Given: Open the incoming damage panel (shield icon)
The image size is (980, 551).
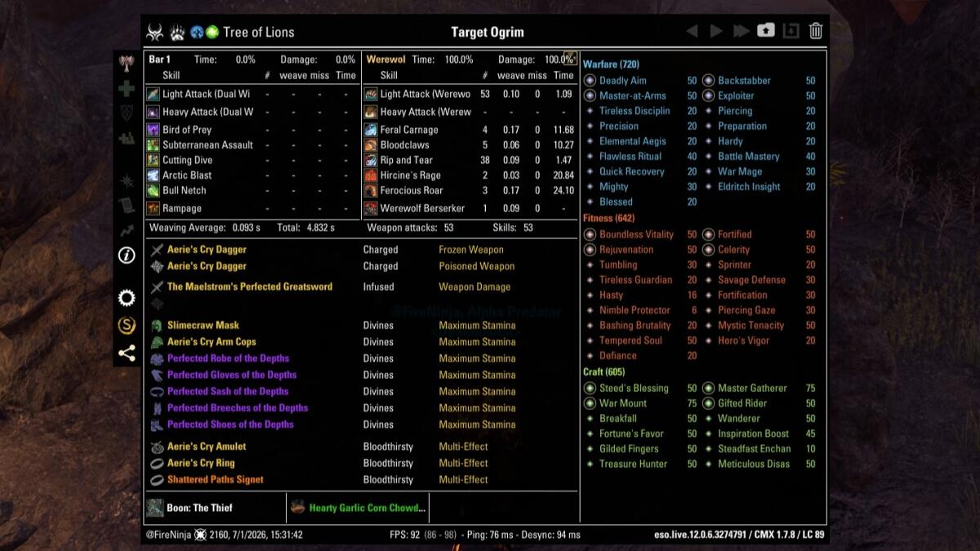Looking at the screenshot, I should [127, 113].
